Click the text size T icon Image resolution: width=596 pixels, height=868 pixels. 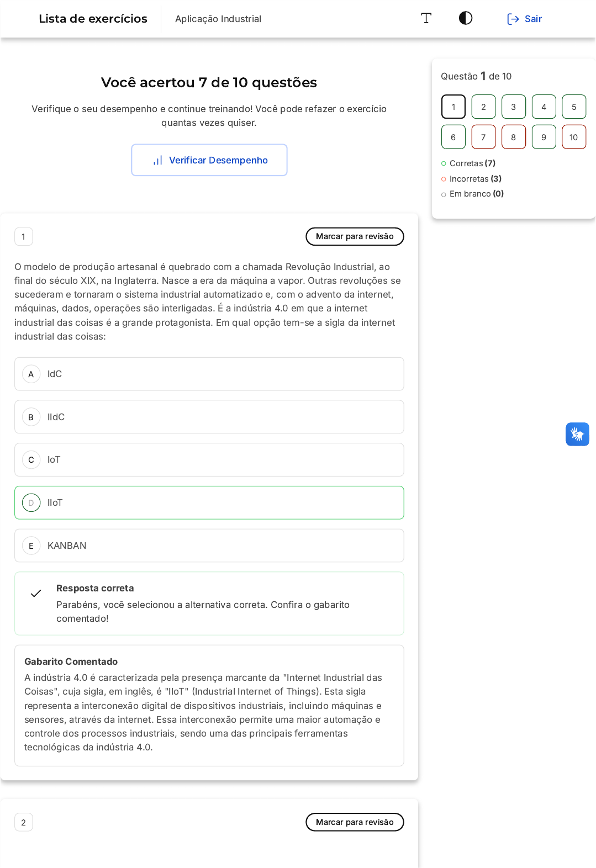426,18
